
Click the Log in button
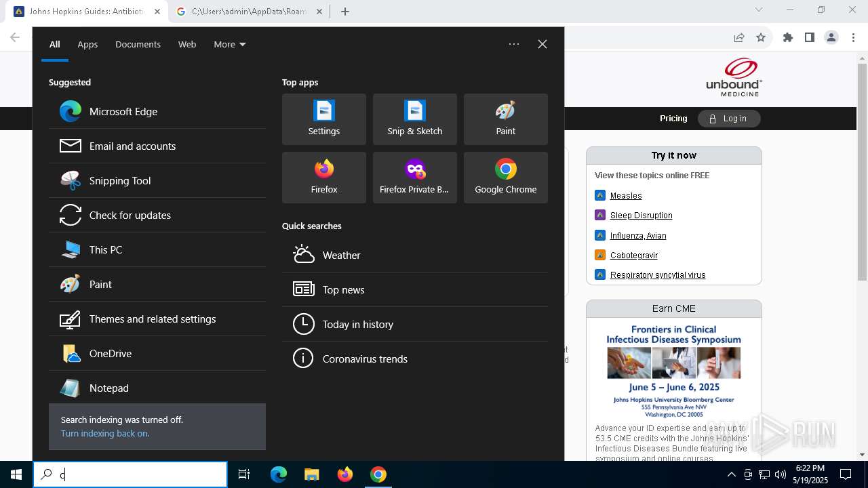click(729, 119)
